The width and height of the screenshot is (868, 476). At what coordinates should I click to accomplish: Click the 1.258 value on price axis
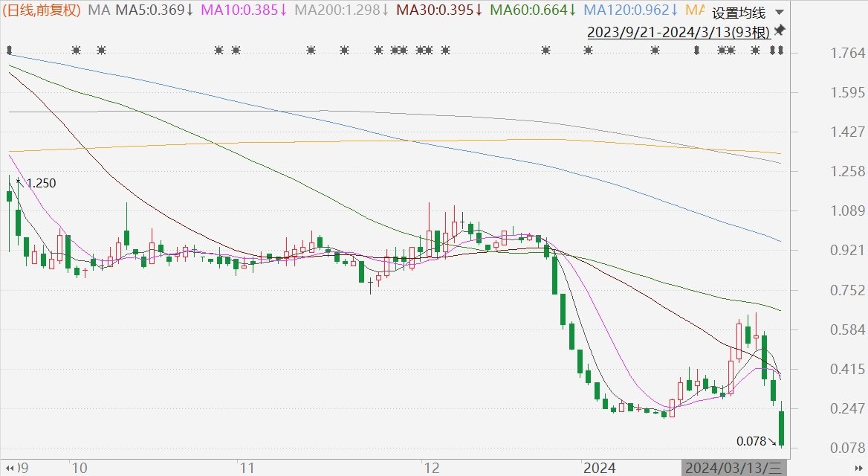(847, 171)
